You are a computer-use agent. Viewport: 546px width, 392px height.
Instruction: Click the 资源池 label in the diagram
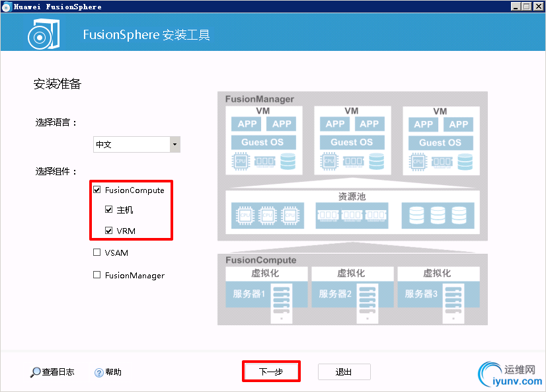tap(352, 197)
